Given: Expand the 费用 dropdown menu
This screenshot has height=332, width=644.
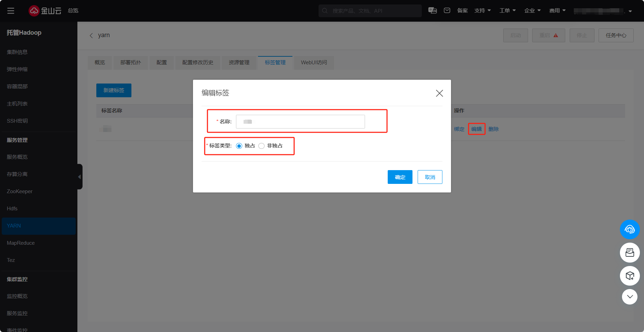Looking at the screenshot, I should [x=557, y=11].
